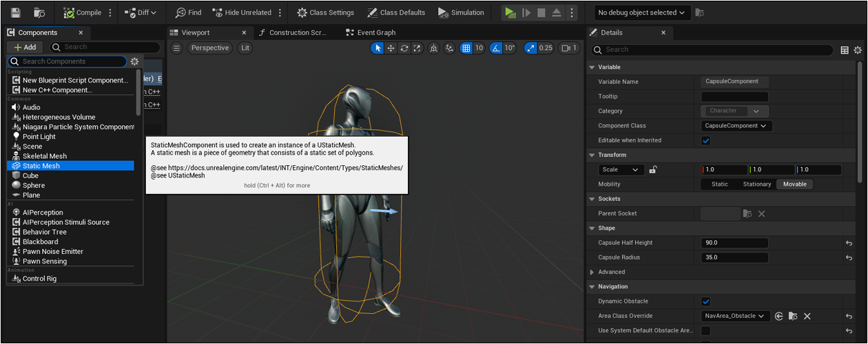Disable the Dynamic Obstacle checkbox
The image size is (868, 344).
[x=705, y=301]
